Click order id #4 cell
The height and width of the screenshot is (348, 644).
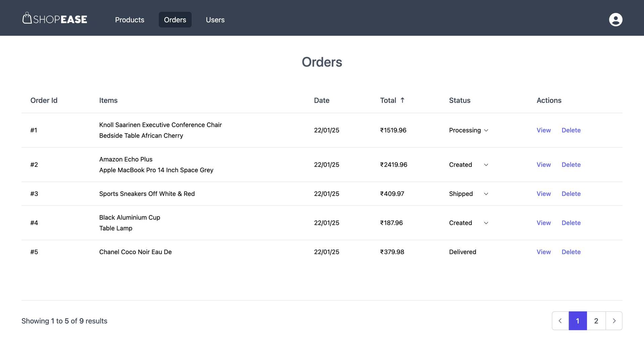pos(34,223)
